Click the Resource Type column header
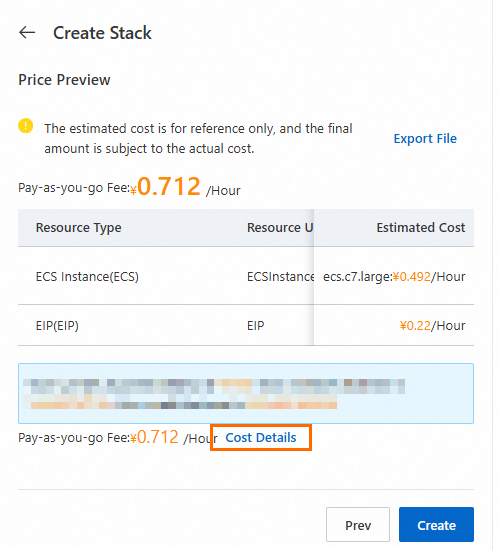This screenshot has height=550, width=498. point(79,228)
